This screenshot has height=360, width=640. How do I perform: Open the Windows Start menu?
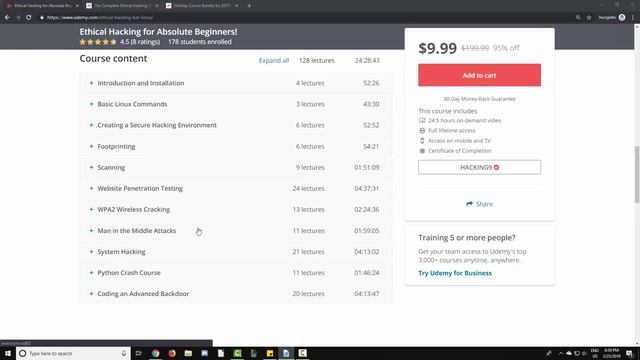pyautogui.click(x=8, y=353)
